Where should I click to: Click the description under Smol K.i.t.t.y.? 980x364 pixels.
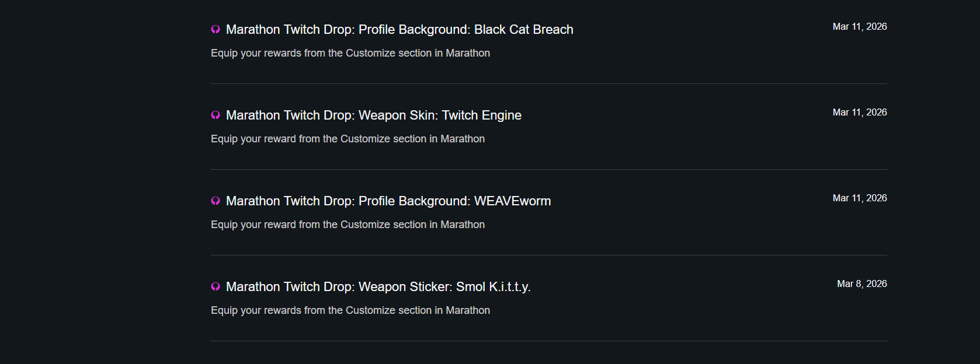pyautogui.click(x=350, y=310)
